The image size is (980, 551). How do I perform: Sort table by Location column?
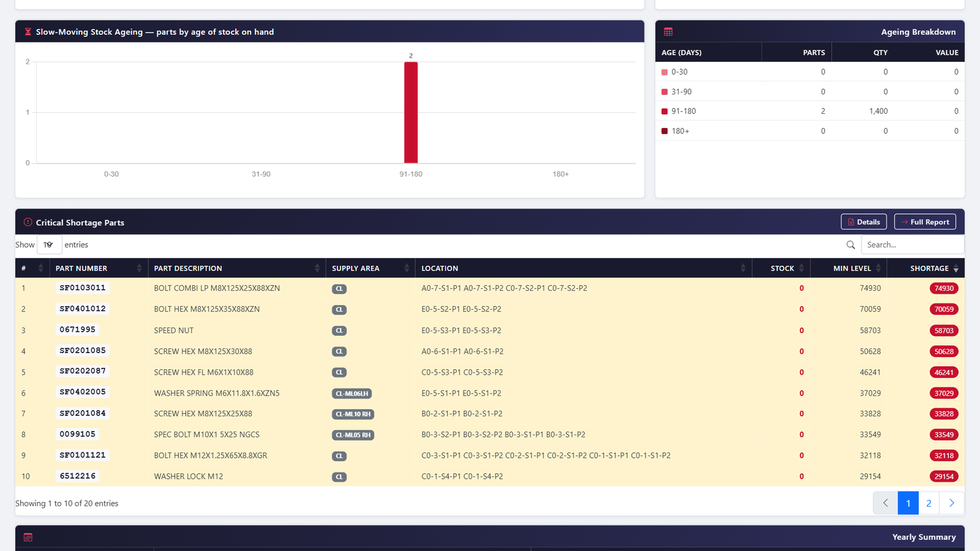click(583, 268)
